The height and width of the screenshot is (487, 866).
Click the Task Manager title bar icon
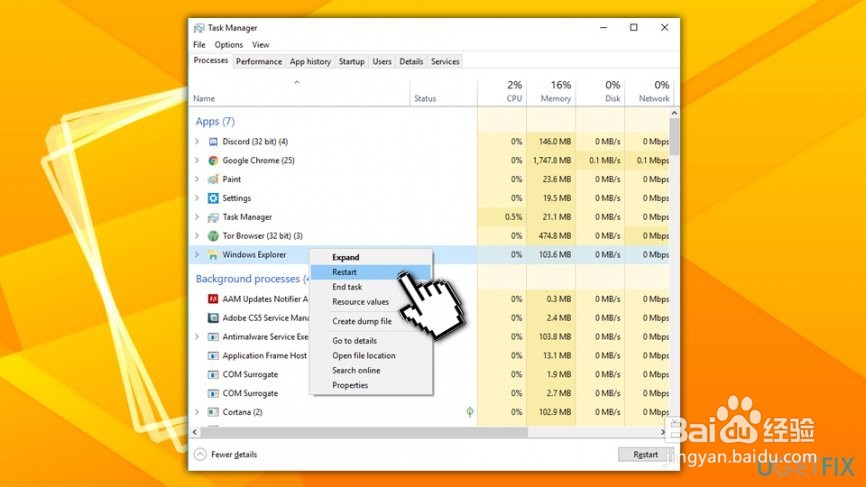pos(199,28)
